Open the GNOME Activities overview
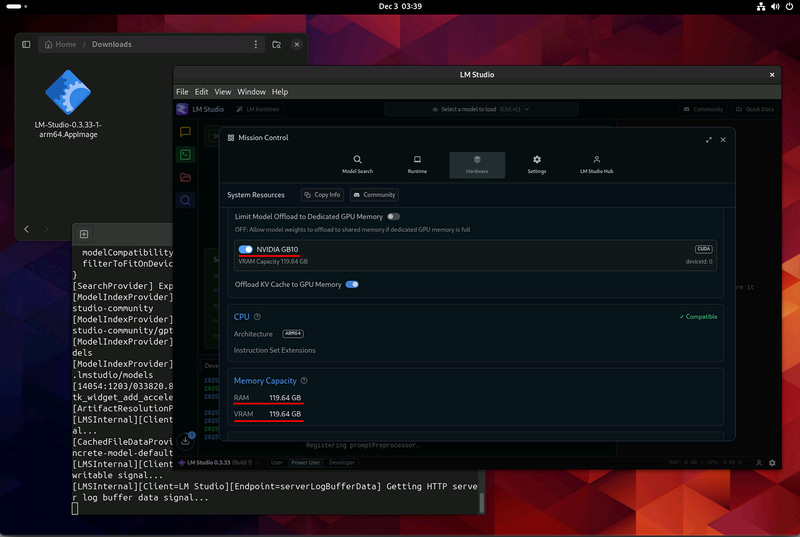This screenshot has width=800, height=537. point(17,7)
